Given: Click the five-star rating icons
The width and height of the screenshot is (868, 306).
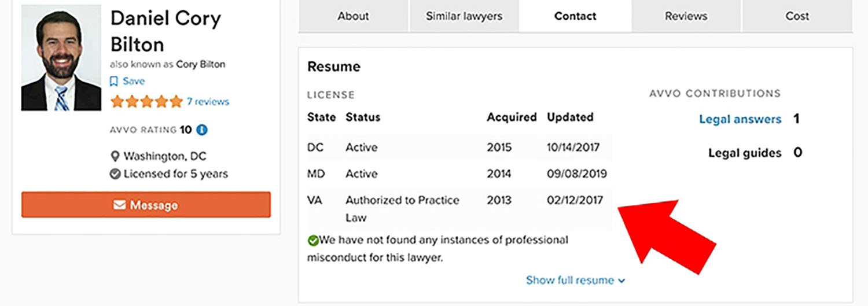Looking at the screenshot, I should coord(146,102).
